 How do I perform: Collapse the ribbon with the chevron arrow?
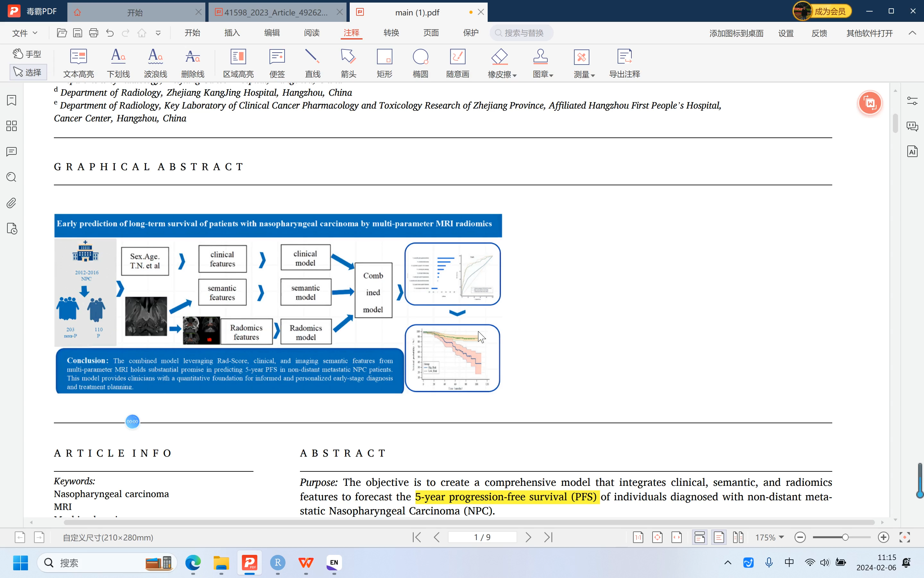(x=912, y=33)
